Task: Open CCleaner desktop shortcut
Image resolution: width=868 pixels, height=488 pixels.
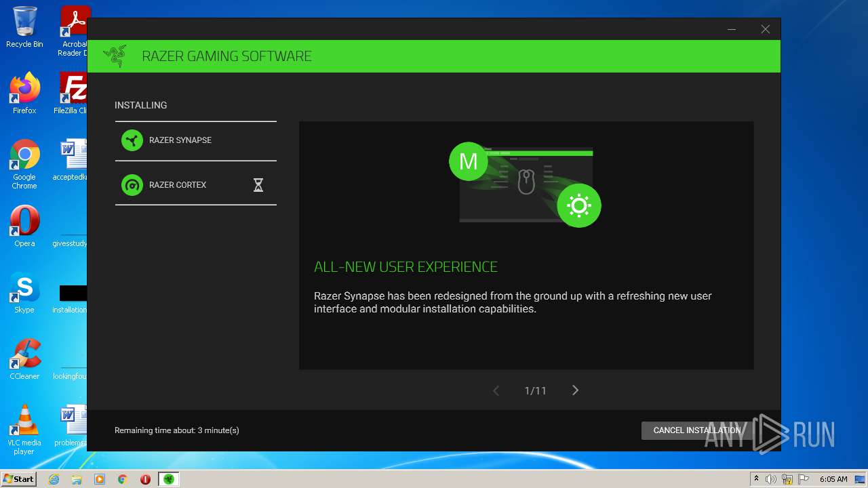Action: (24, 359)
